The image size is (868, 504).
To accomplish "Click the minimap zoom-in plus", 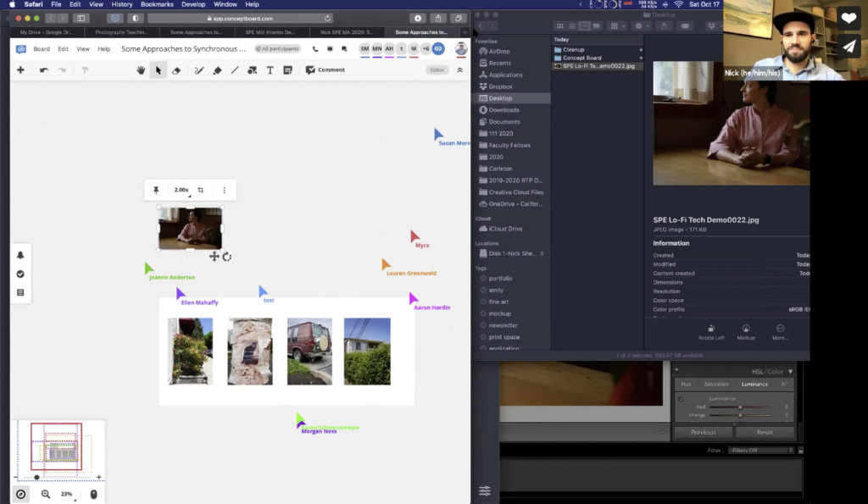I will (98, 477).
